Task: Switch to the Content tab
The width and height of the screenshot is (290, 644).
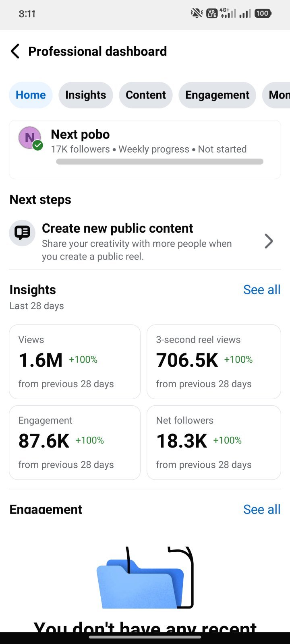Action: pos(146,95)
